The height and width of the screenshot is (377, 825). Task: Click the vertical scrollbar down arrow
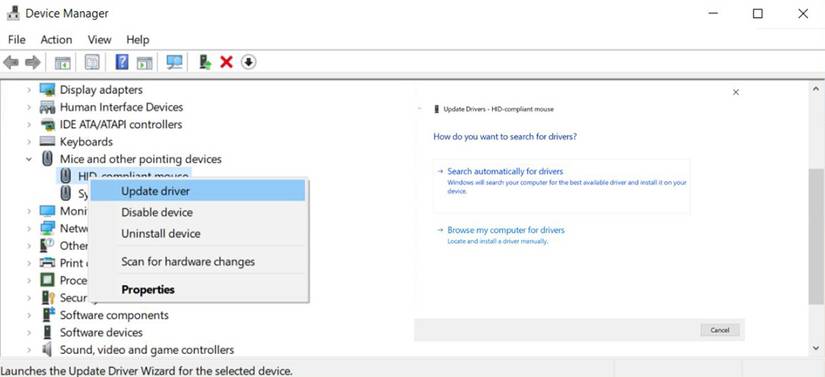pos(816,349)
